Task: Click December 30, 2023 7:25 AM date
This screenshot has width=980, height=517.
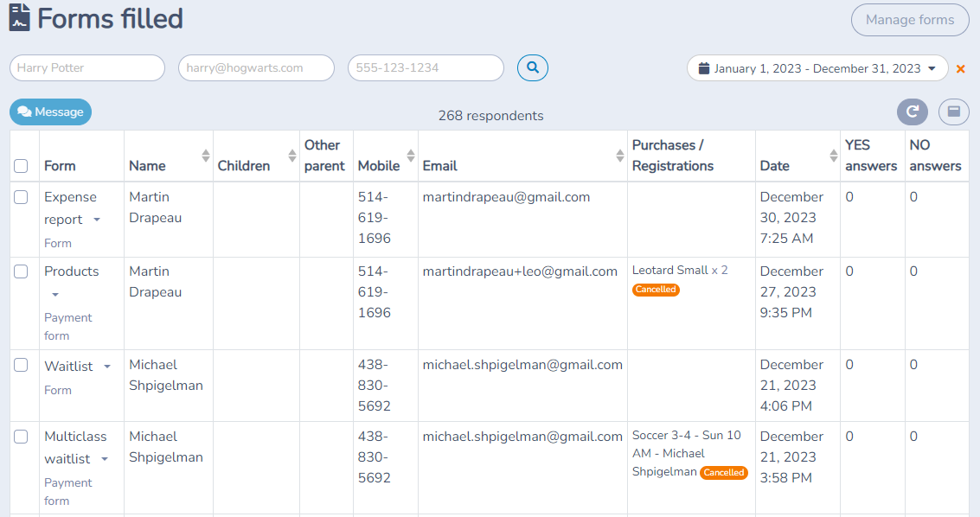Action: click(791, 217)
